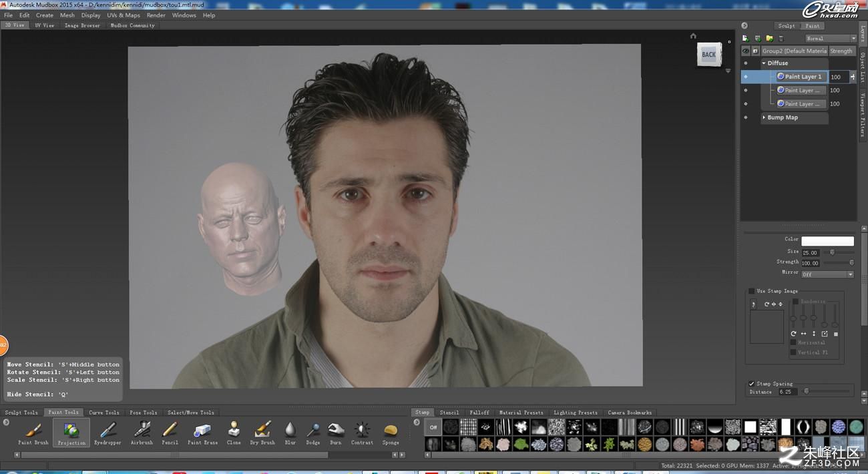
Task: Click the rotate icon above stamp preview
Action: 767,304
